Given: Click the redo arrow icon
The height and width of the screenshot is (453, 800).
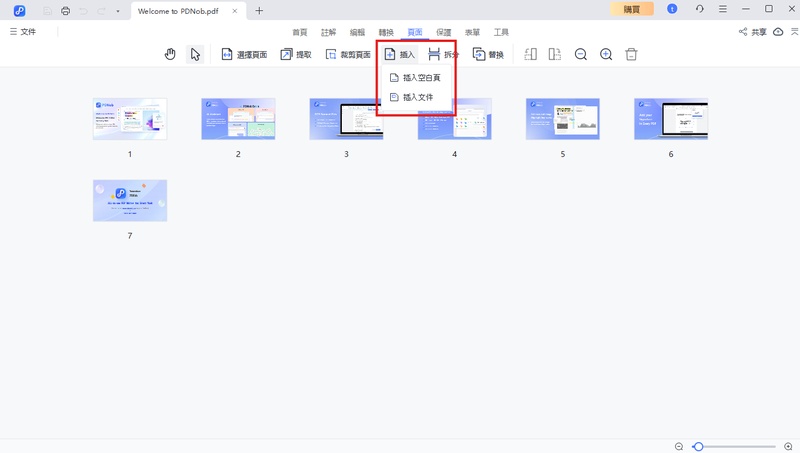Looking at the screenshot, I should tap(101, 11).
